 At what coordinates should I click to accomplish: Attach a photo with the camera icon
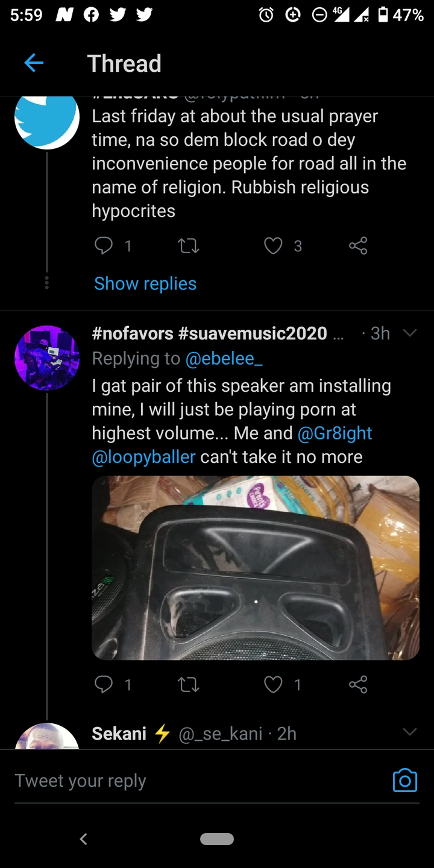(404, 780)
